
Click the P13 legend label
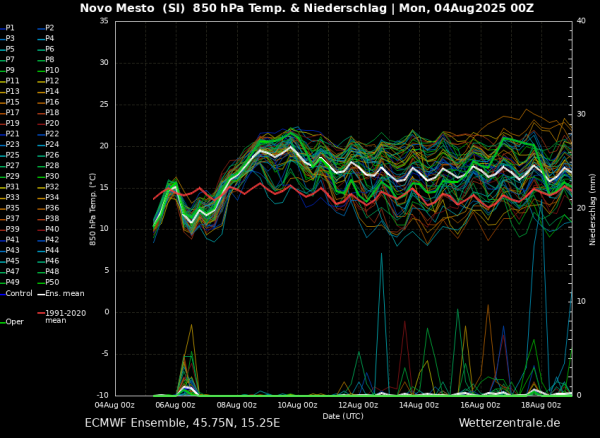[12, 91]
